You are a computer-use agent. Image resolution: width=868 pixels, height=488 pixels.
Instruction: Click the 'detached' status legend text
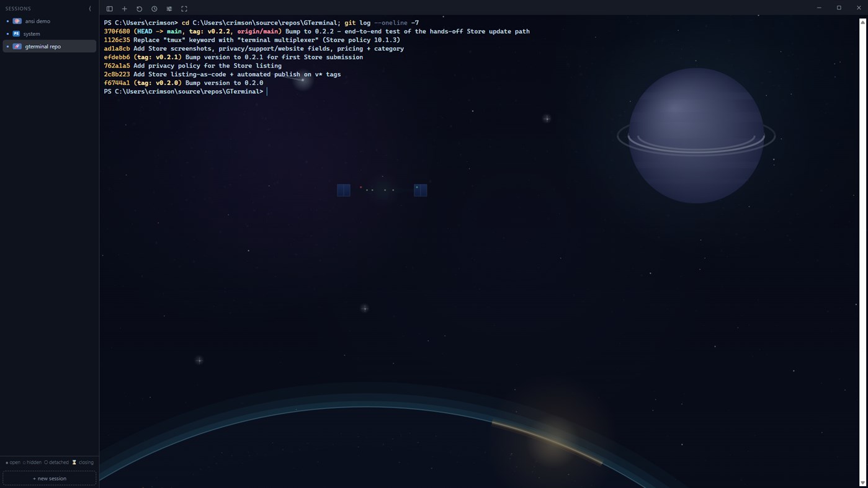[x=59, y=462]
